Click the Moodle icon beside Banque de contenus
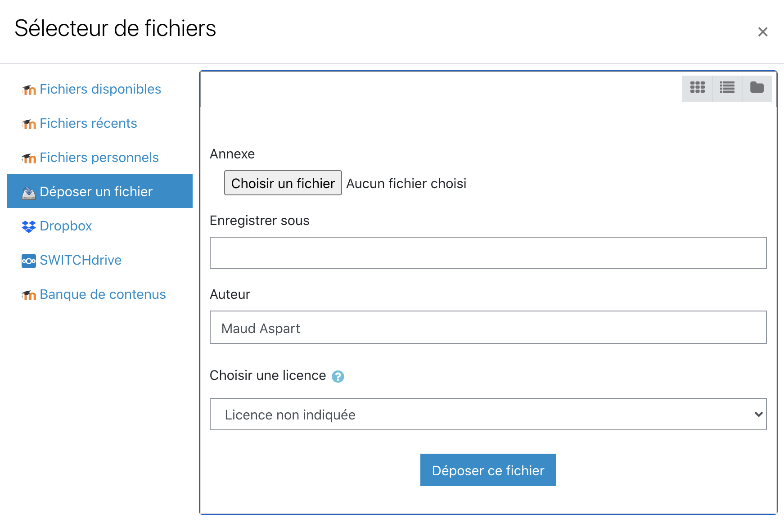This screenshot has width=784, height=532. click(28, 295)
